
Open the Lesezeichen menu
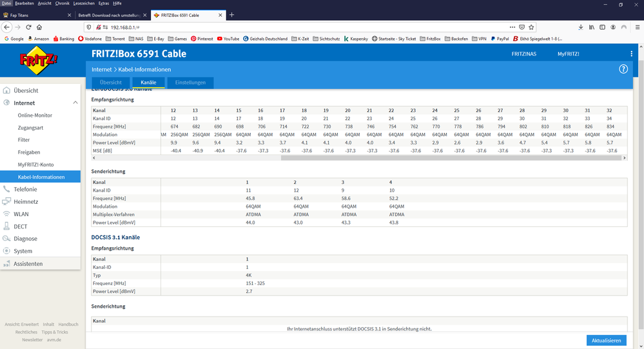(84, 3)
